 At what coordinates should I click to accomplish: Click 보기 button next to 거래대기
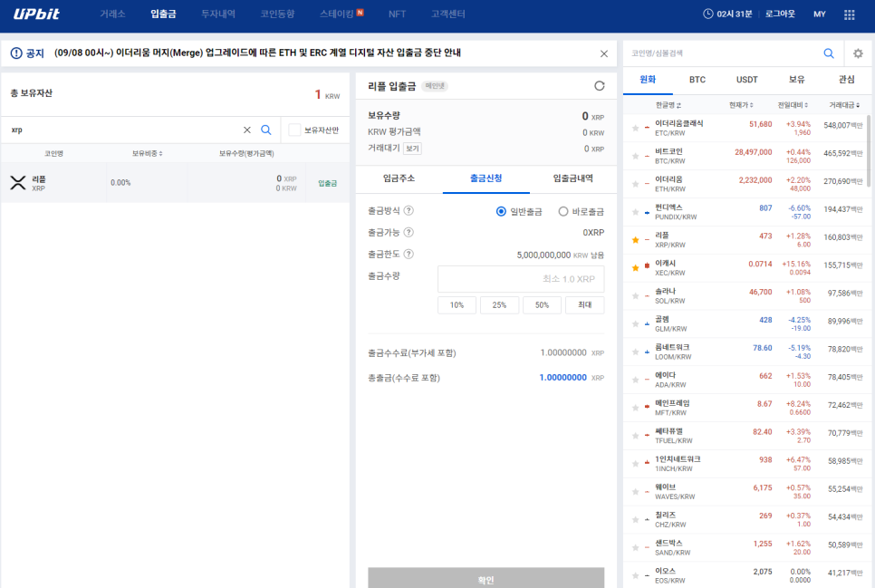click(412, 149)
